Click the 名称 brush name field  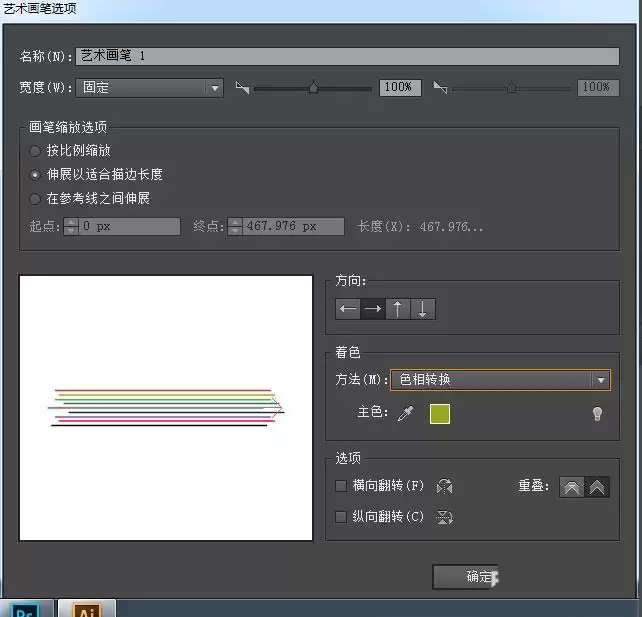tap(347, 56)
